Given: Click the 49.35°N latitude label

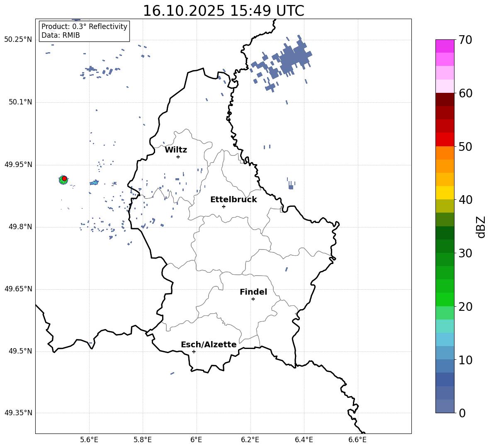Looking at the screenshot, I should [18, 413].
